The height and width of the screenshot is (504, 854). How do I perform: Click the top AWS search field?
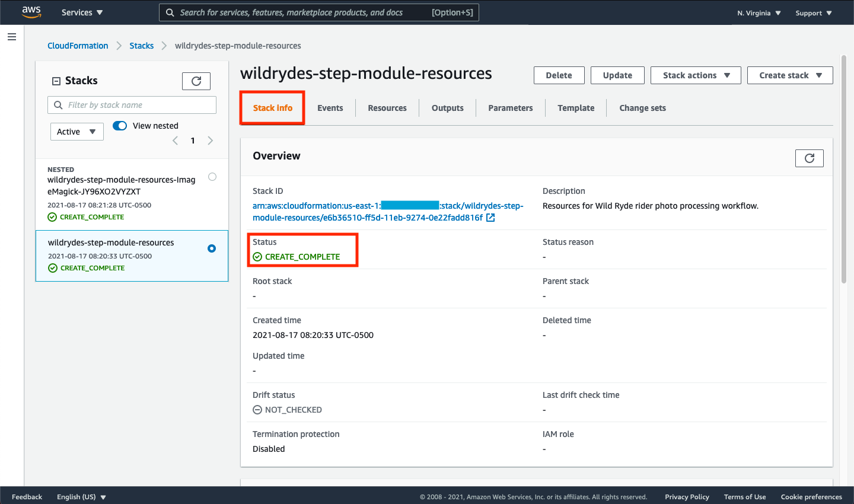(319, 12)
